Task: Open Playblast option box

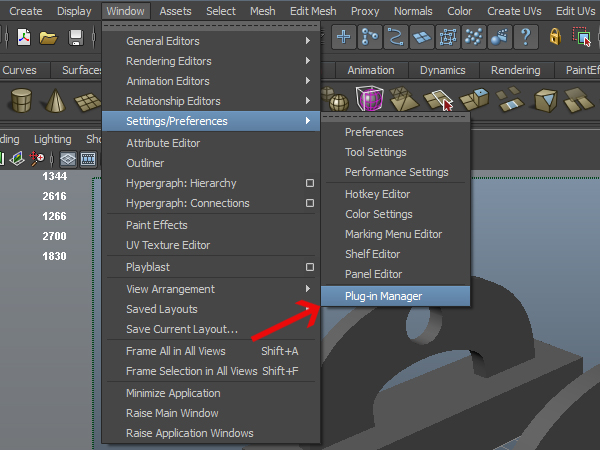Action: (x=310, y=267)
